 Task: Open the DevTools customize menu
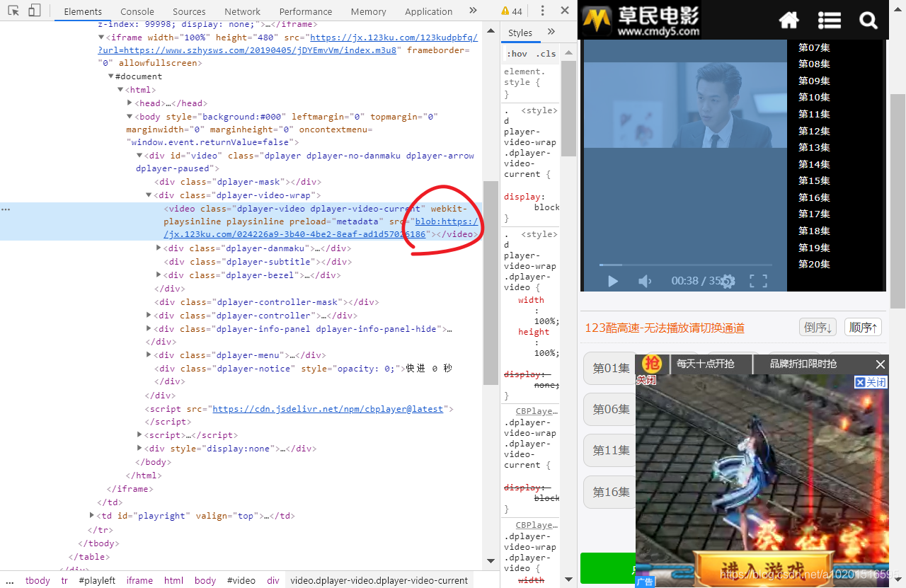coord(543,11)
